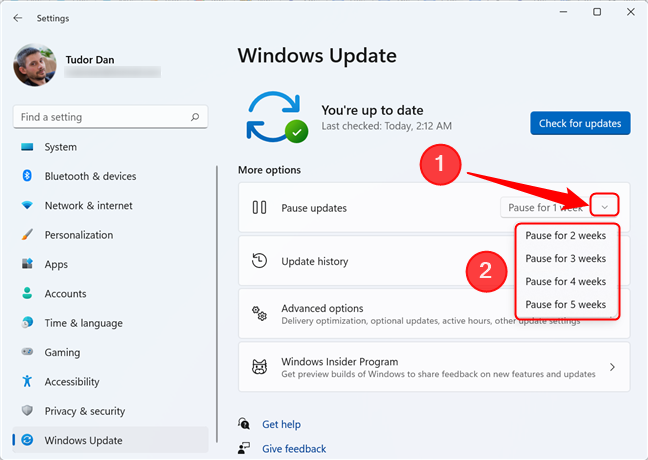Image resolution: width=648 pixels, height=460 pixels.
Task: Go to Accessibility settings
Action: click(x=111, y=381)
